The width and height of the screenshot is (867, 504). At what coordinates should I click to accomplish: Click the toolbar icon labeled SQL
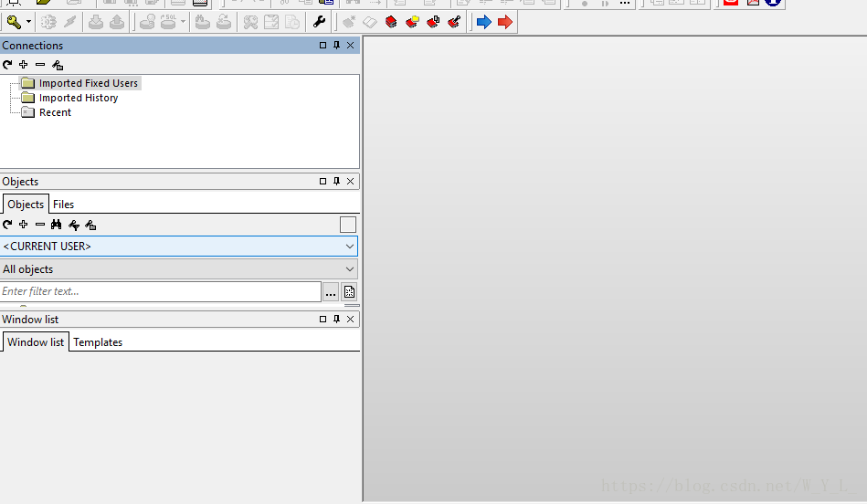point(168,22)
